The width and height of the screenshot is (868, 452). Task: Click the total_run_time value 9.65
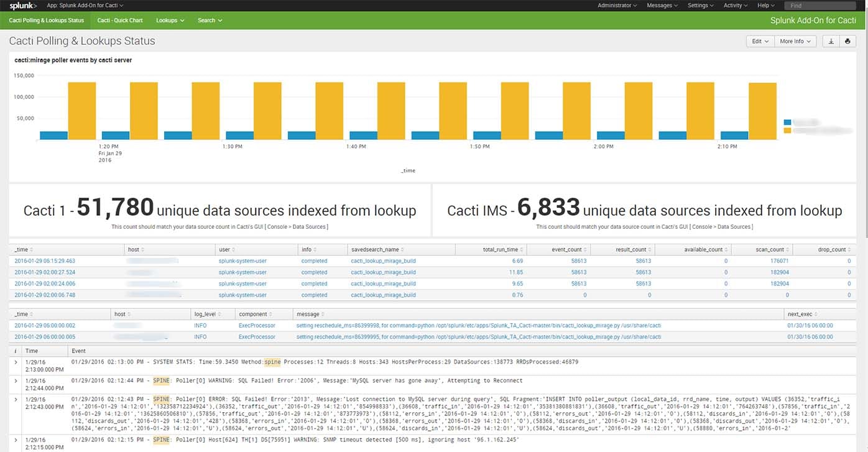(x=517, y=284)
